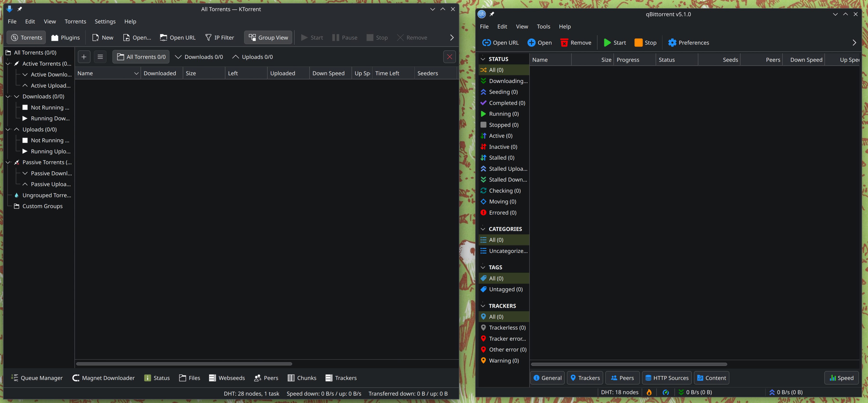This screenshot has height=403, width=868.
Task: Expand KTorrent toolbar overflow arrow
Action: [x=452, y=37]
